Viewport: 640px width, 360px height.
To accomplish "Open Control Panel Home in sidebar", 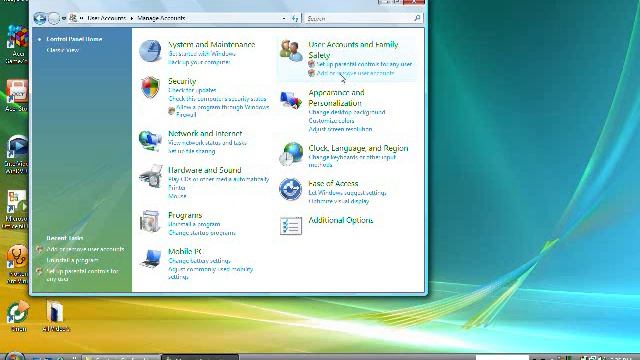I will [74, 39].
